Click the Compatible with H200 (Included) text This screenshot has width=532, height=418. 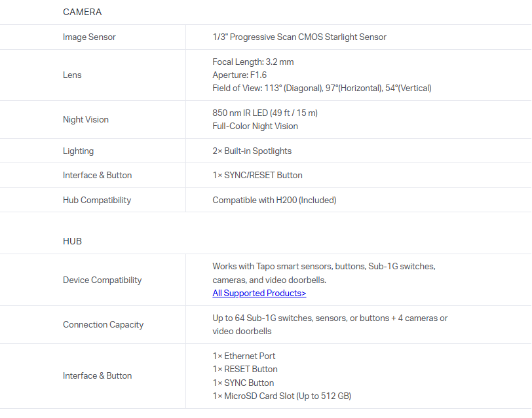(x=274, y=200)
